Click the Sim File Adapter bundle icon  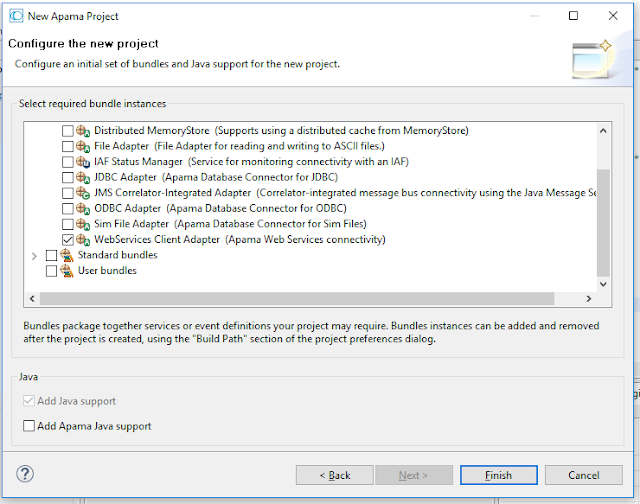click(83, 224)
